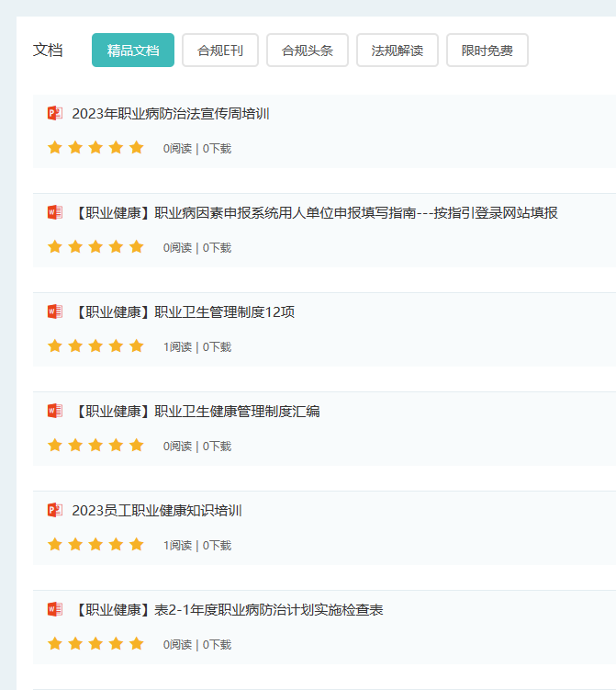616x690 pixels.
Task: Open the 合规头条 tab
Action: tap(308, 51)
